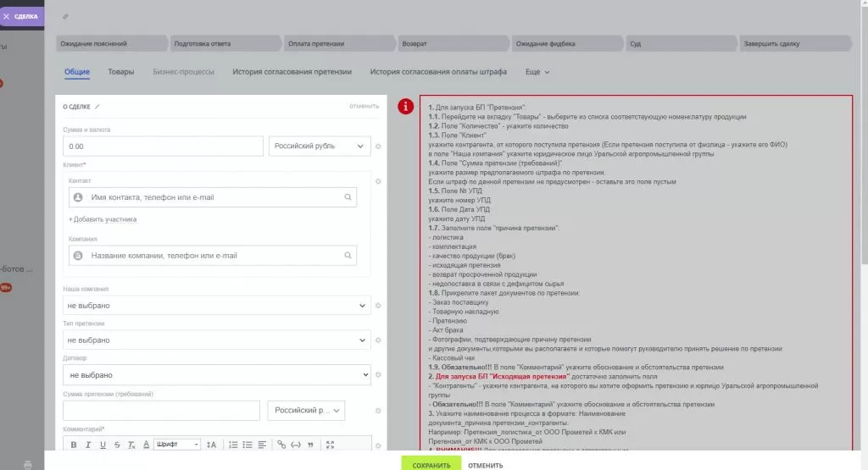Click the pencil icon next to О СДЕЛКЕ

pyautogui.click(x=97, y=107)
